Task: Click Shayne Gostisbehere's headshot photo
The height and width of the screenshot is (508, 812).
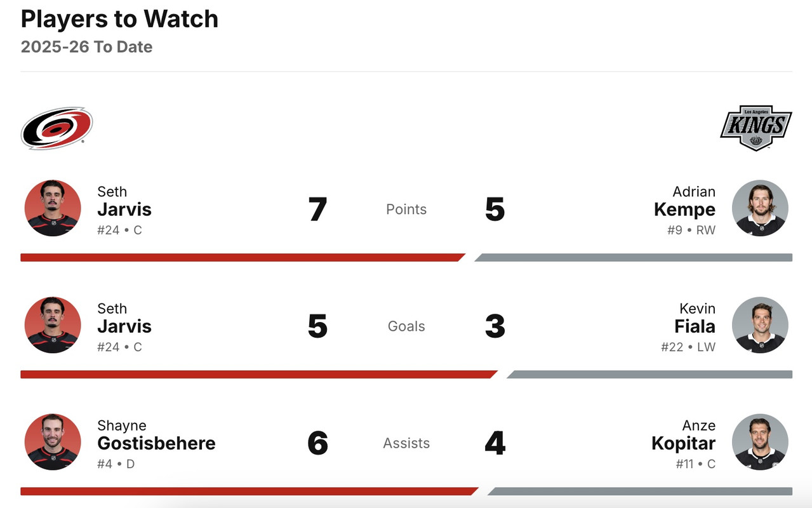Action: tap(53, 442)
